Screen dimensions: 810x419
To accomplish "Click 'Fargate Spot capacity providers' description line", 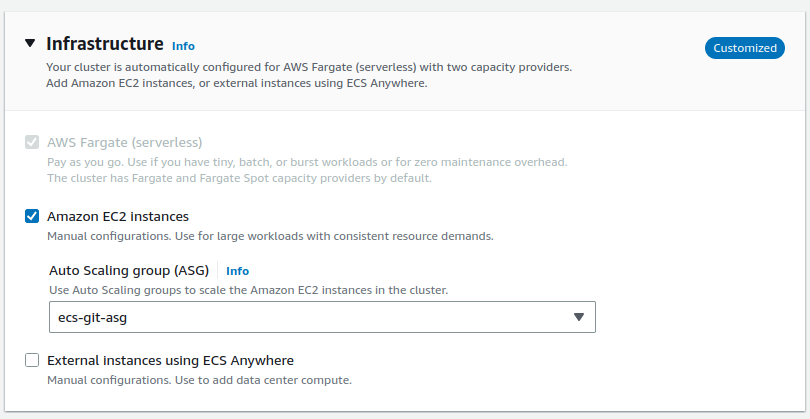I will (x=239, y=178).
